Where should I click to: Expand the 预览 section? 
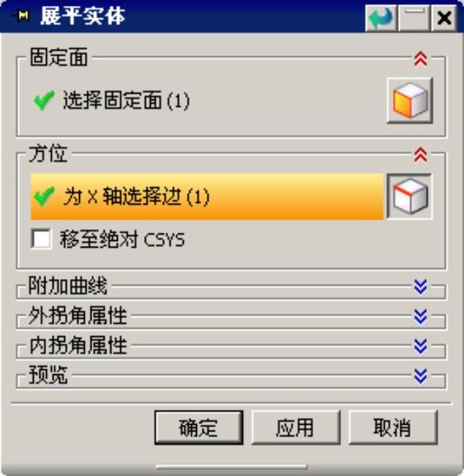tap(421, 376)
